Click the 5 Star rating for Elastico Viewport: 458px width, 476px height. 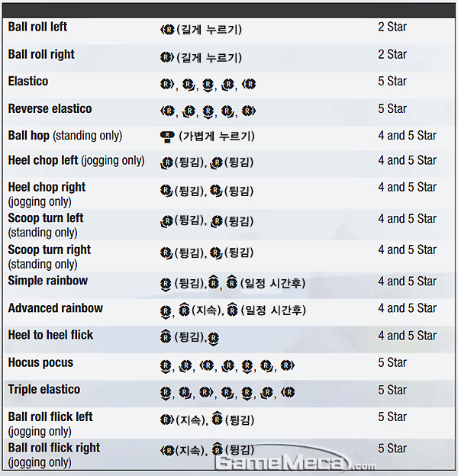pyautogui.click(x=392, y=82)
